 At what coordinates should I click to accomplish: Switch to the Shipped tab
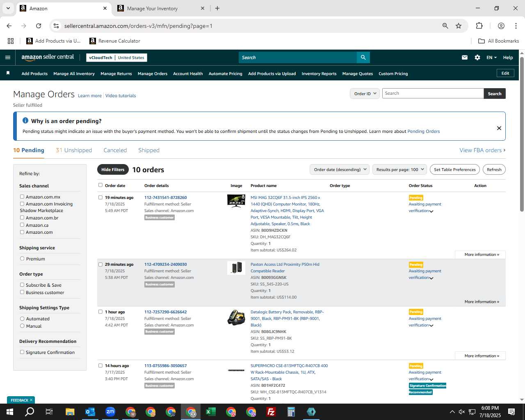[149, 150]
